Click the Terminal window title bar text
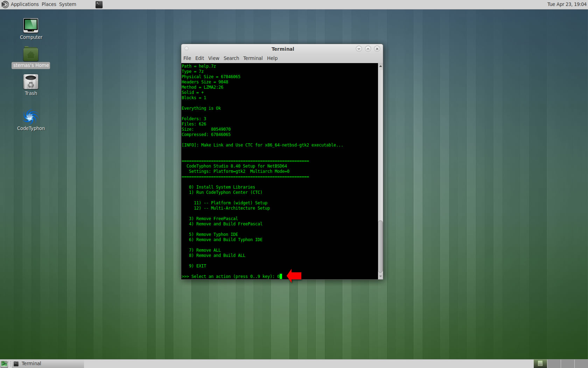588x368 pixels. (283, 49)
